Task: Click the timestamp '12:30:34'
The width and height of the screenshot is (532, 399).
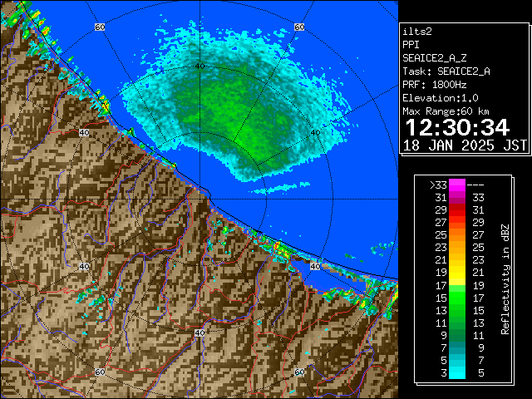Action: (x=457, y=127)
